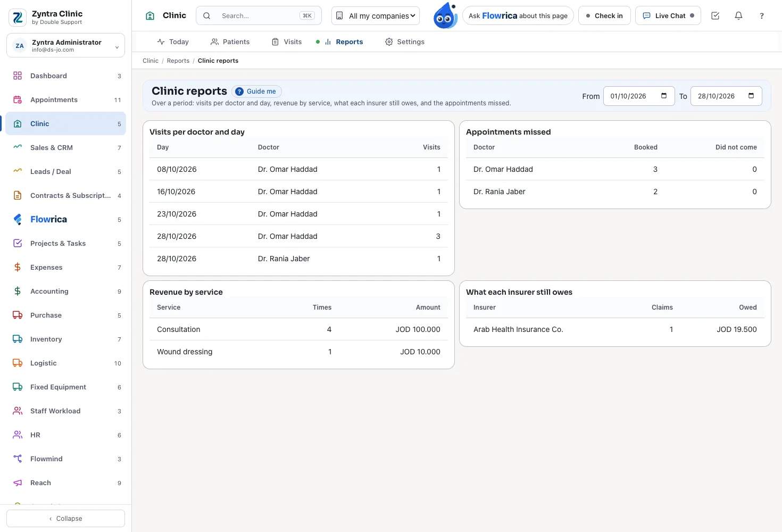
Task: Open the Inventory truck icon
Action: 18,339
